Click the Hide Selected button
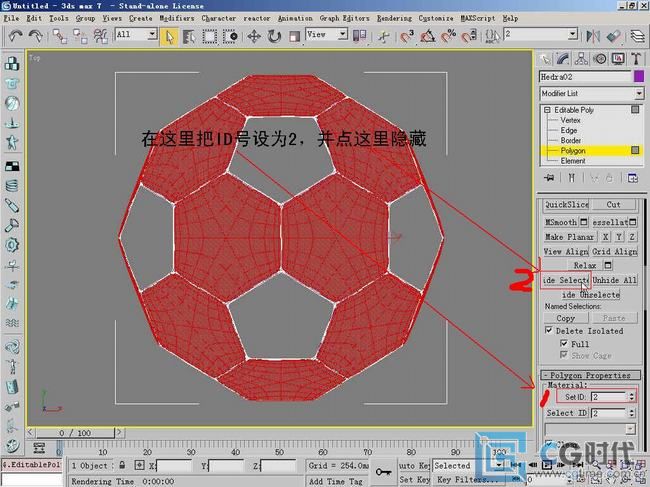The image size is (650, 487). 566,280
